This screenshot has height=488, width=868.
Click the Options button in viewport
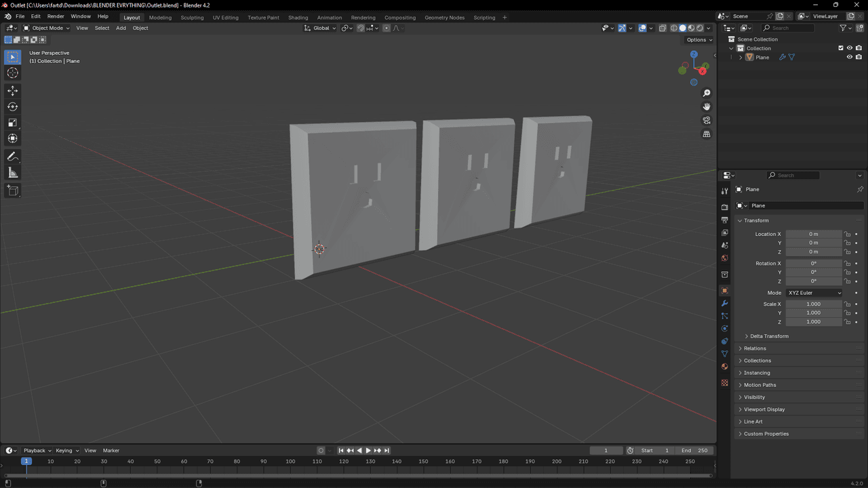(x=699, y=40)
